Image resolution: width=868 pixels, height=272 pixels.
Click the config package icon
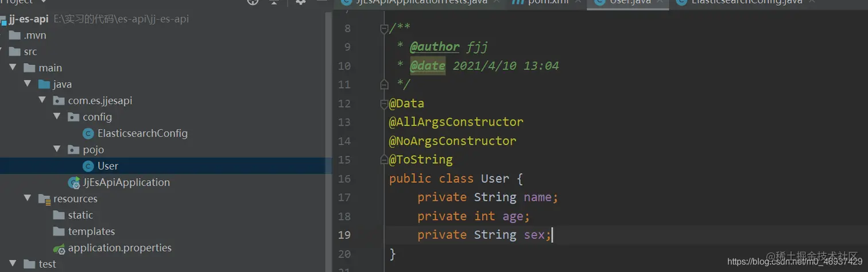(73, 117)
